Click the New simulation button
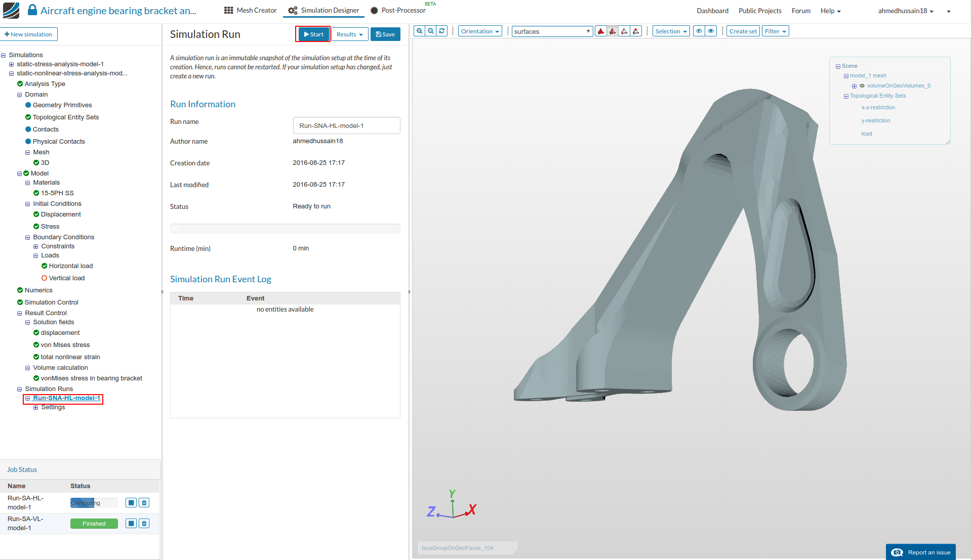 tap(28, 34)
